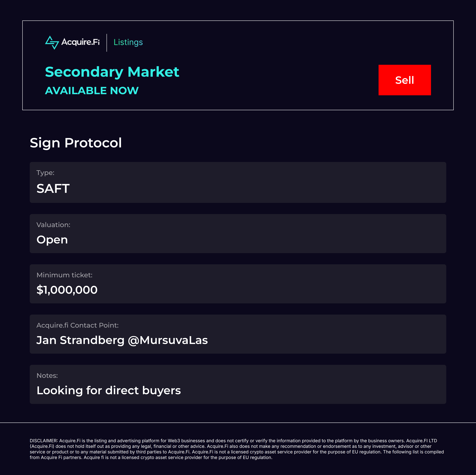
Task: Click the Acquire.Fi brand name text
Action: point(81,42)
